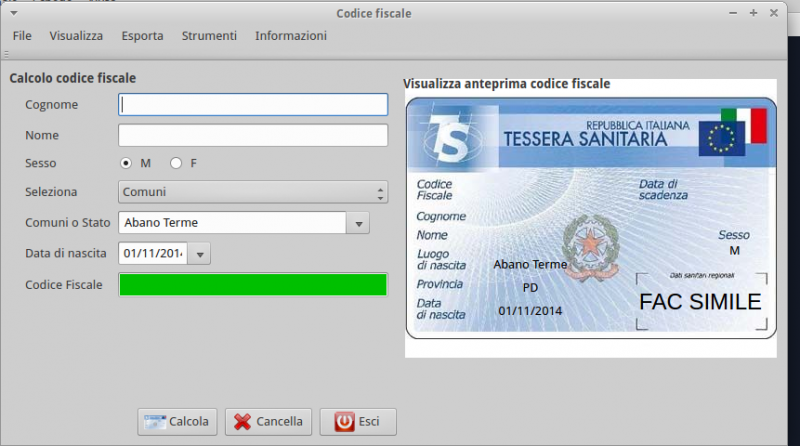Click the 'Cognome' form label
Screen dimensions: 800x446
[52, 105]
